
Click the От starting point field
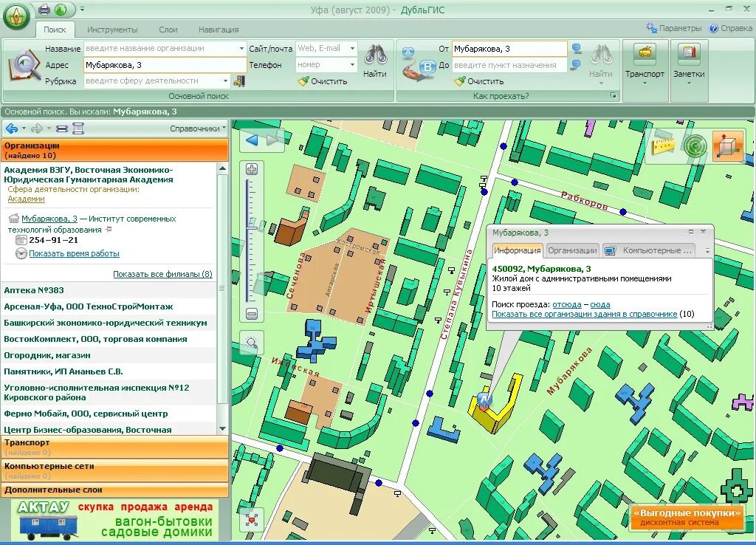tap(509, 49)
